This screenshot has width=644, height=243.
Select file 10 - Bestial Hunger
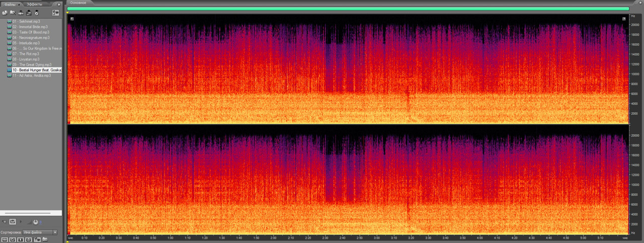point(37,70)
